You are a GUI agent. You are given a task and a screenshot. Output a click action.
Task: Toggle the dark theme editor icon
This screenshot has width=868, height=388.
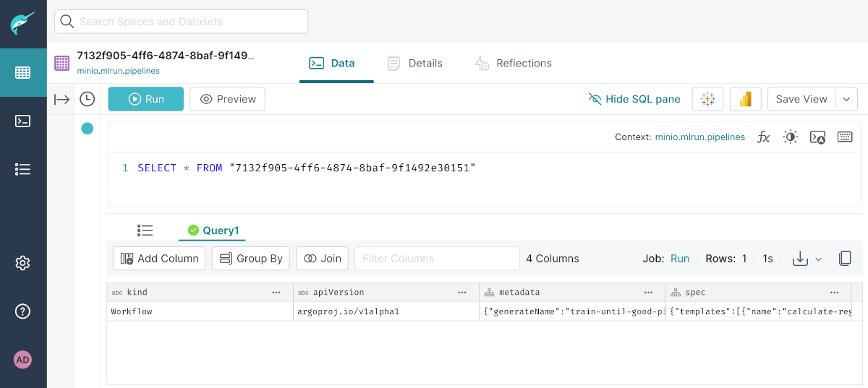[790, 137]
